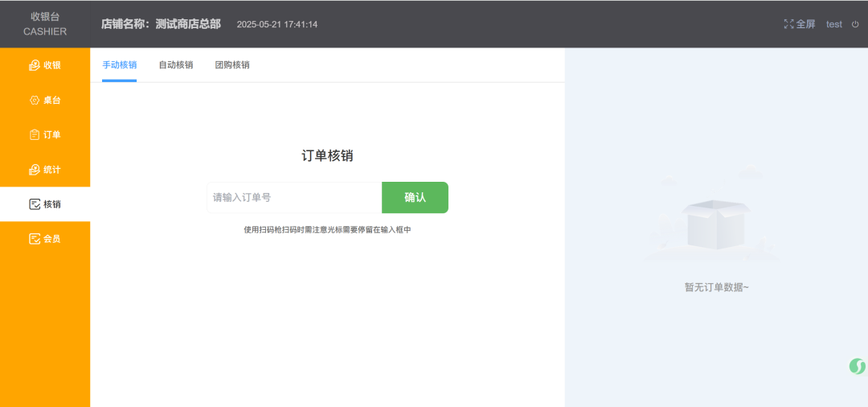Click the 店铺名称：测试商店总部 text
Image resolution: width=868 pixels, height=407 pixels.
[x=161, y=24]
